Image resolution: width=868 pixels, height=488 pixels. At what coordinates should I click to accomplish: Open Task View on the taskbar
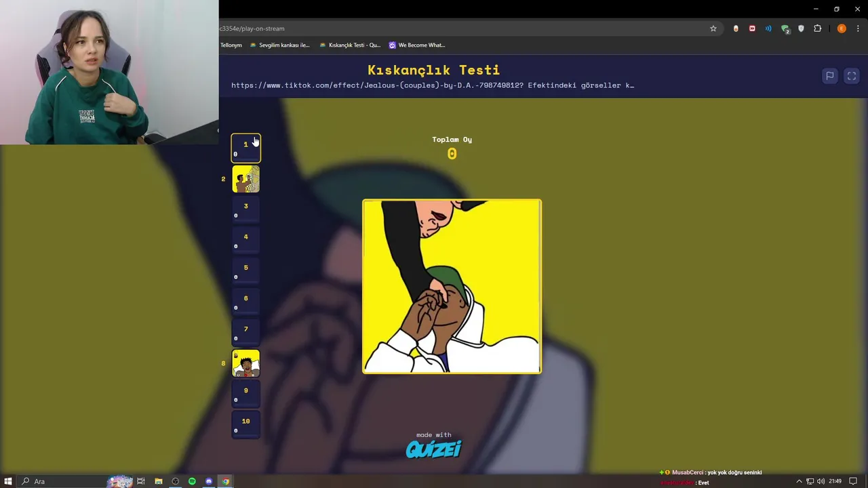pos(141,481)
